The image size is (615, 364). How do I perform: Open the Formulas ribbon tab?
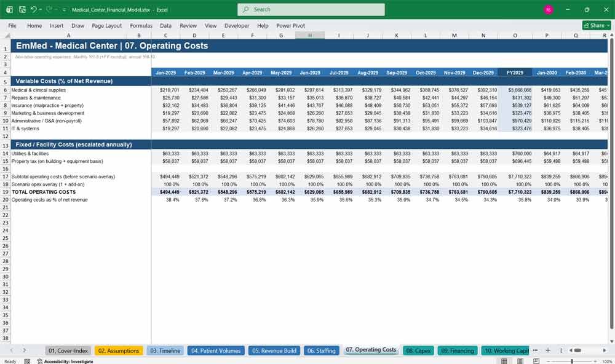(x=141, y=25)
